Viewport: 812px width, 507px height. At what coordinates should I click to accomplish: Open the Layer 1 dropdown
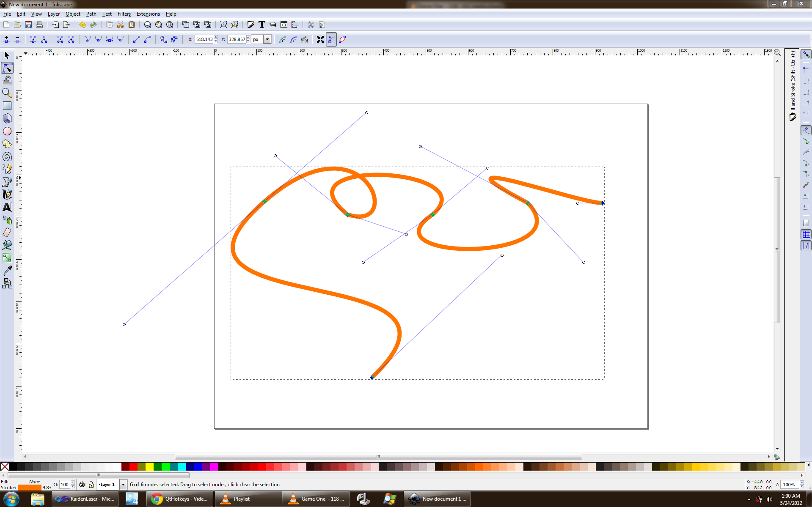tap(123, 485)
